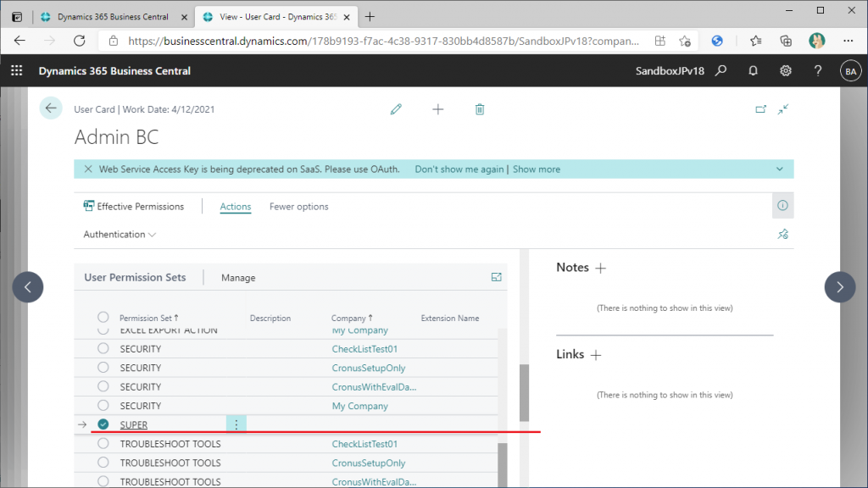868x488 pixels.
Task: Select the SECURITY CheckListTest01 row
Action: click(103, 348)
